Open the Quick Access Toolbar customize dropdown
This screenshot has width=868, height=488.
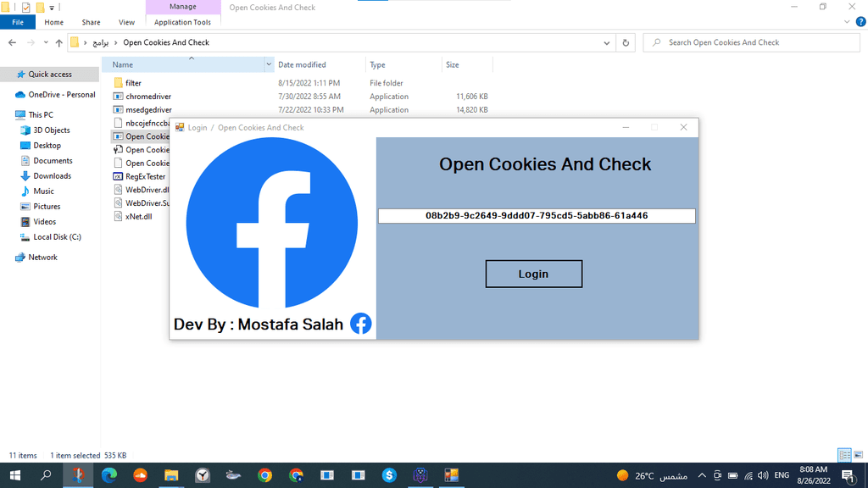coord(52,8)
